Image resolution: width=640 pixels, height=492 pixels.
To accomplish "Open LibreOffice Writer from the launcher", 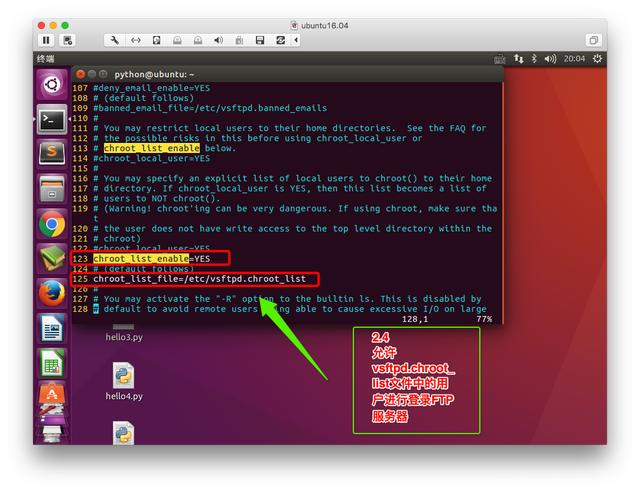I will pos(52,329).
